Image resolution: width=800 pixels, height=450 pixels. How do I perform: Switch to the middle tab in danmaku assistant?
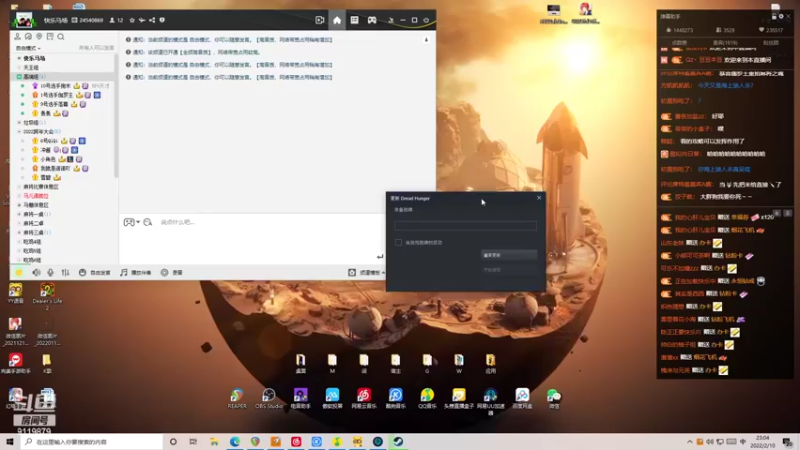(725, 43)
